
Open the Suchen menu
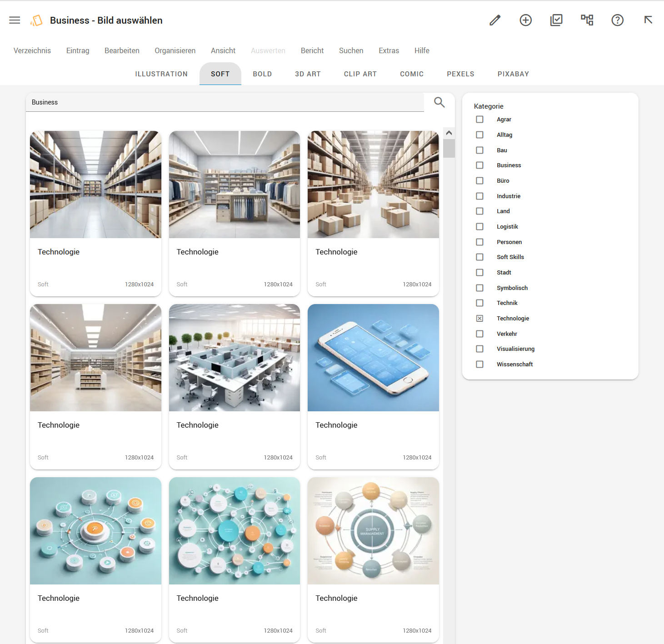(x=351, y=50)
